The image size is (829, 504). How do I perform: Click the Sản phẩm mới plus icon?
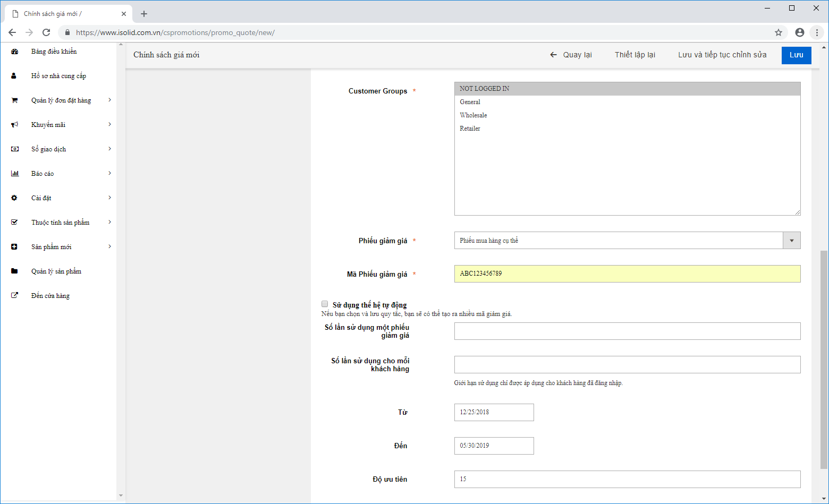click(x=14, y=247)
